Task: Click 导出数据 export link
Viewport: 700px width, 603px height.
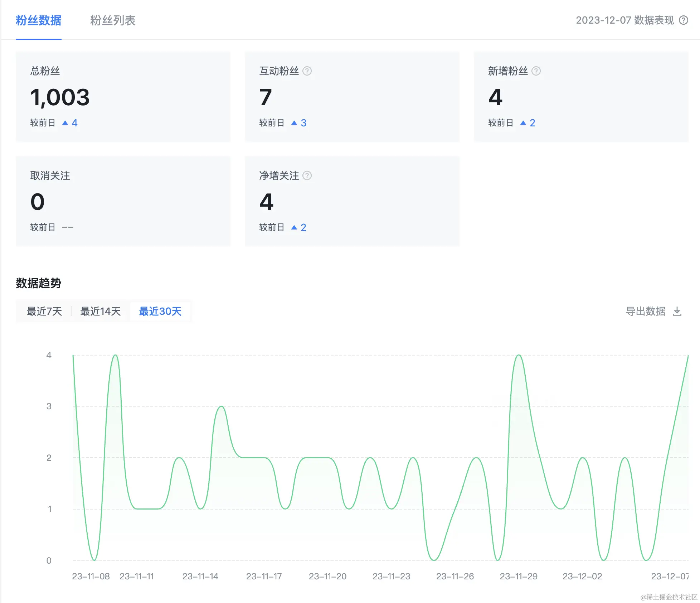Action: [x=645, y=311]
